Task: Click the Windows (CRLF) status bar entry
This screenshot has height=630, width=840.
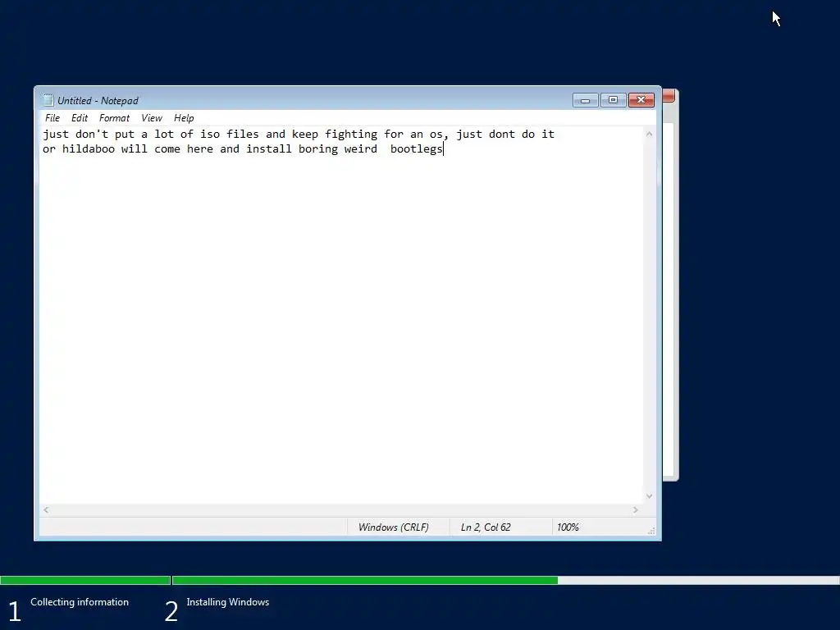Action: (x=394, y=527)
